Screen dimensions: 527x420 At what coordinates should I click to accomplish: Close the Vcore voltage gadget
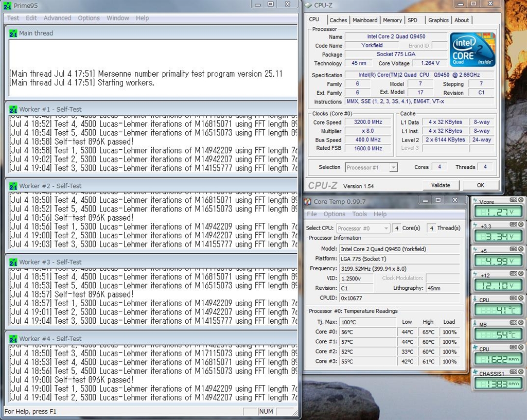pos(521,200)
